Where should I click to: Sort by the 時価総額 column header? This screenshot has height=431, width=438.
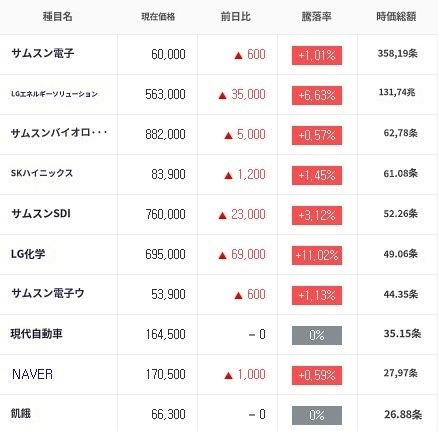[396, 16]
